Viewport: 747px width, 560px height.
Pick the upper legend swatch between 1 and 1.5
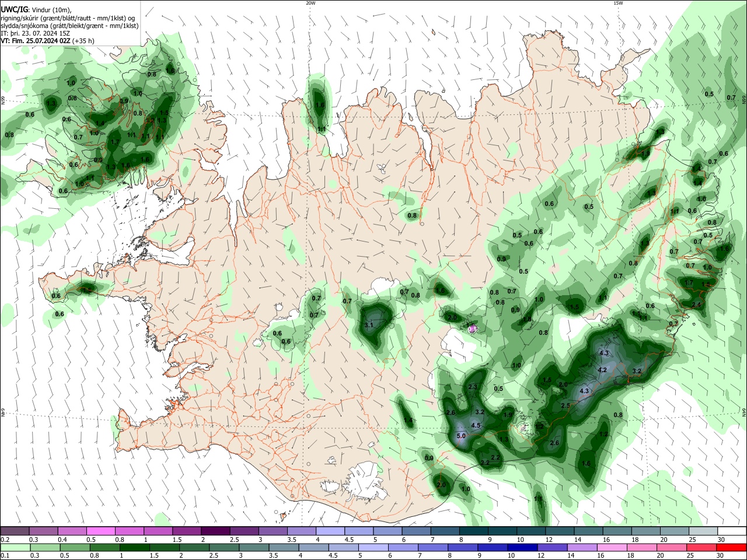(158, 531)
